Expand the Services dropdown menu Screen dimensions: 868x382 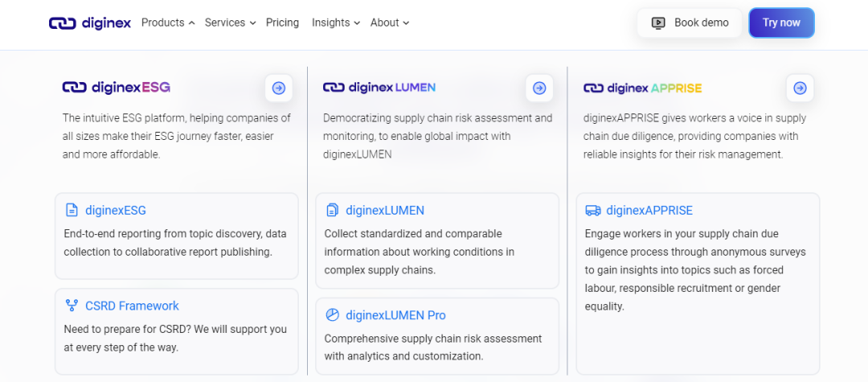231,23
